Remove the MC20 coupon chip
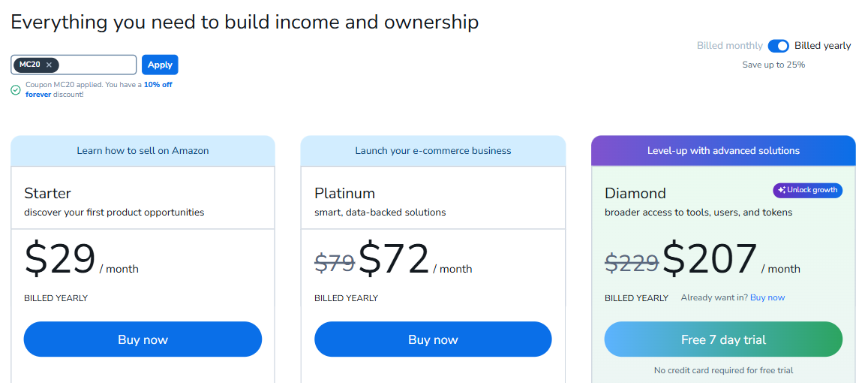Image resolution: width=868 pixels, height=383 pixels. point(49,65)
